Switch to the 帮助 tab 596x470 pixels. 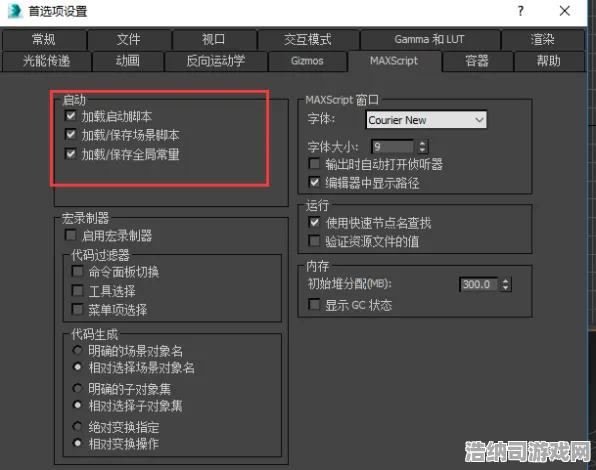pyautogui.click(x=548, y=61)
